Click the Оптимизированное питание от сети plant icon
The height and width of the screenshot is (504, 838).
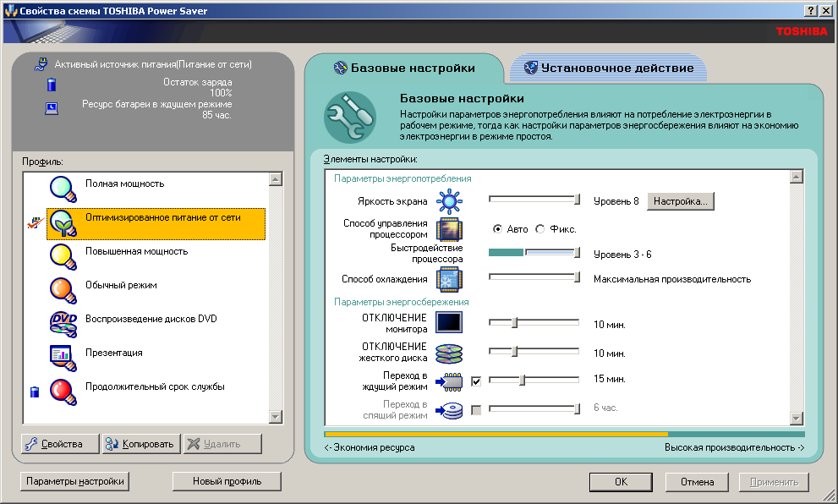(x=63, y=223)
